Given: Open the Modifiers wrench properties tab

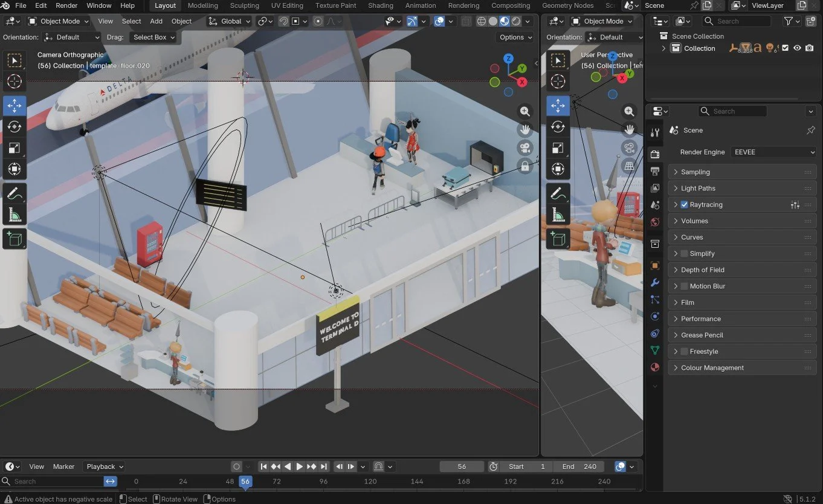Looking at the screenshot, I should coord(655,283).
